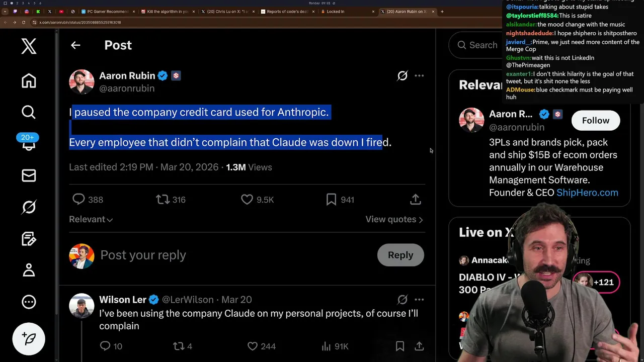Open Profile icon in sidebar
Viewport: 644px width, 362px height.
pyautogui.click(x=29, y=270)
